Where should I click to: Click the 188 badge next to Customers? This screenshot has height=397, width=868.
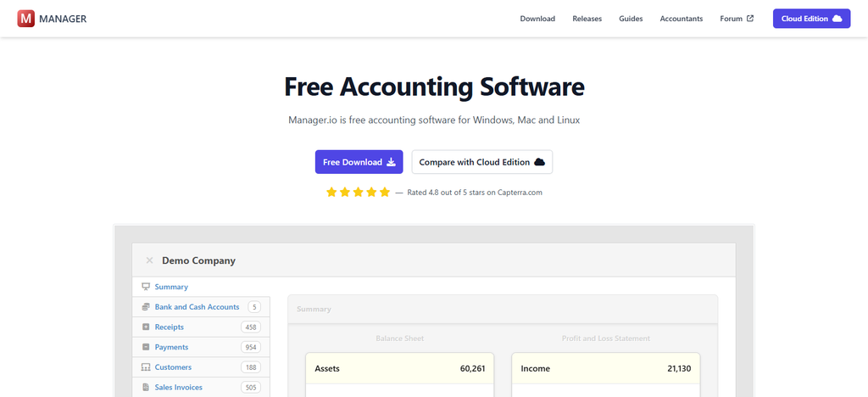(x=251, y=367)
